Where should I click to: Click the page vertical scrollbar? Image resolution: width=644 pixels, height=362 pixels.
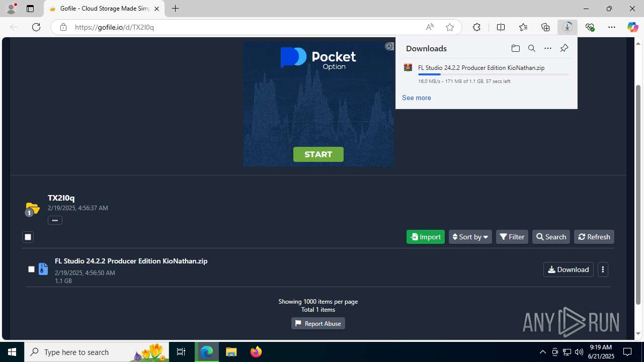(638, 195)
